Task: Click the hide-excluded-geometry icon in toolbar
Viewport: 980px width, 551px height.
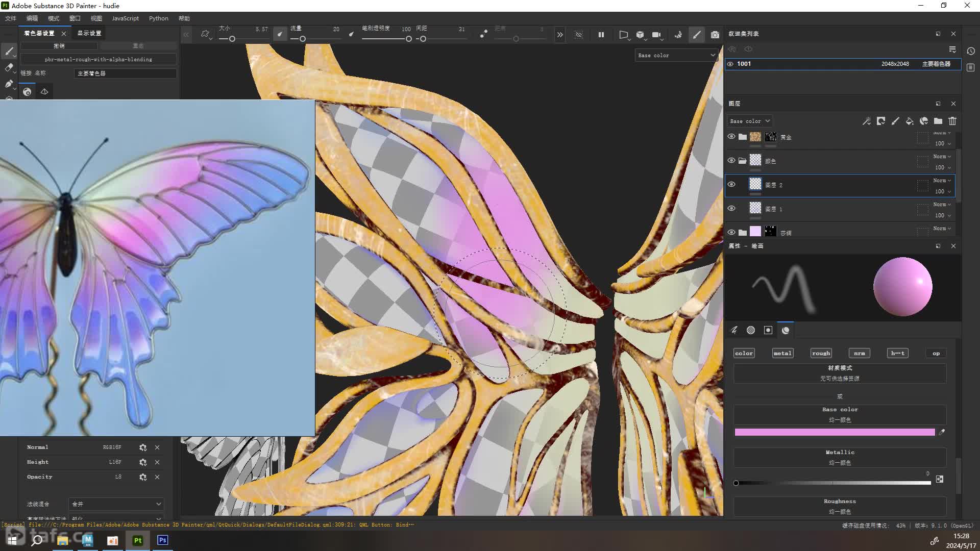Action: [x=579, y=35]
